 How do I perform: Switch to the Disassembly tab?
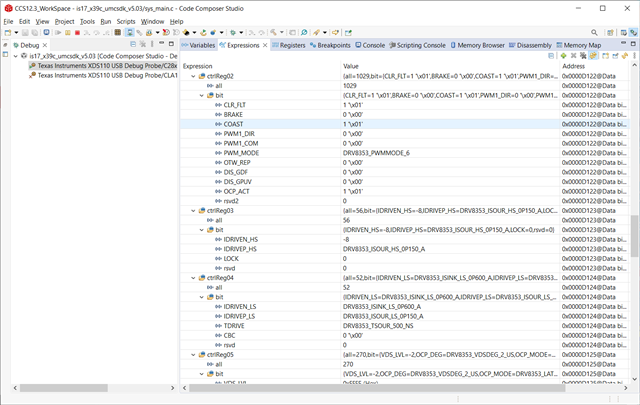tap(530, 45)
